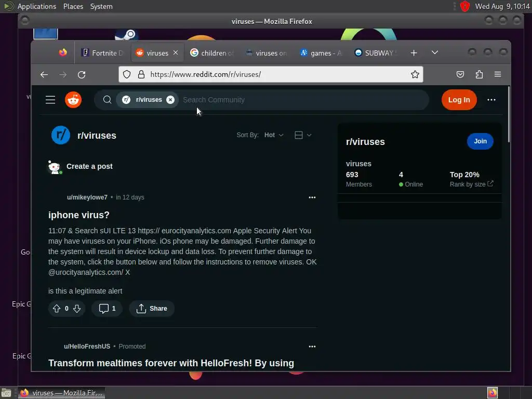Viewport: 532px width, 399px height.
Task: Reload the page with the refresh icon
Action: point(82,75)
